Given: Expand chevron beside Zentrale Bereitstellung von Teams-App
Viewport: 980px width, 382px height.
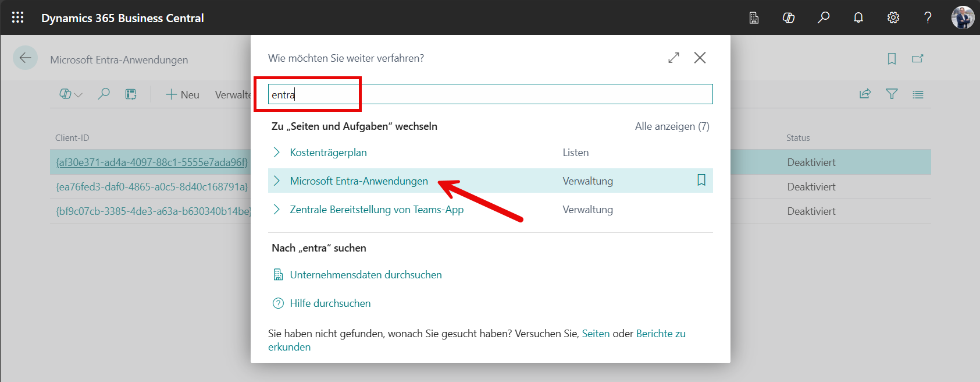Looking at the screenshot, I should 276,210.
